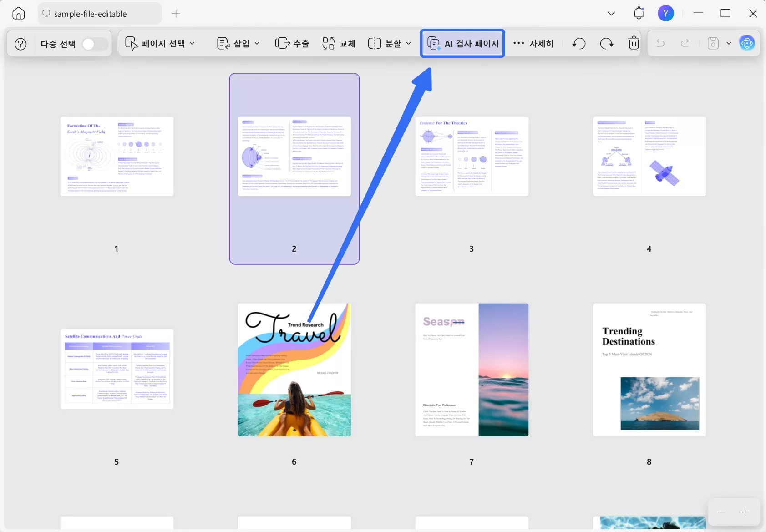Click the save disk icon

coord(713,43)
